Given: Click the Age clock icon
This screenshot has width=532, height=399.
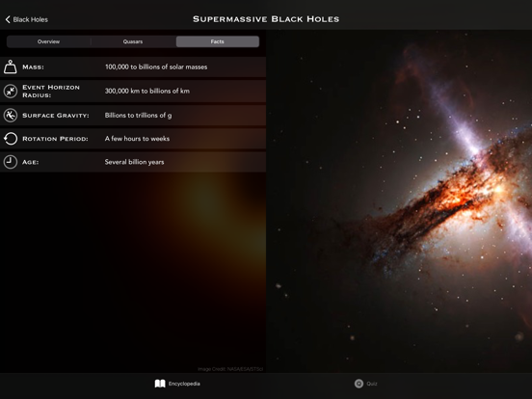Looking at the screenshot, I should [11, 162].
